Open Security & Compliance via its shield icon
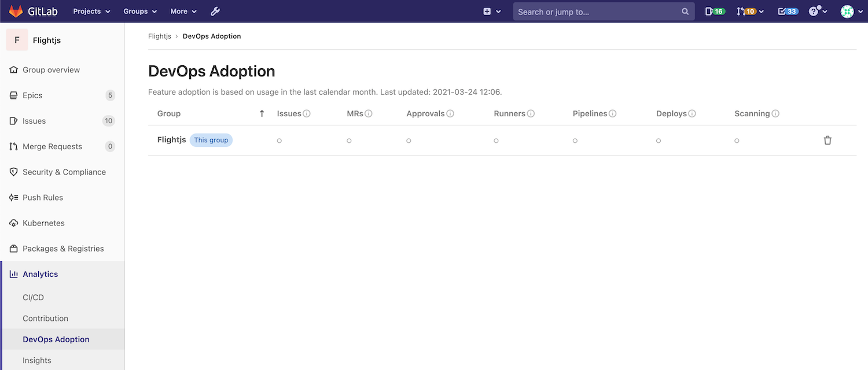Screen dimensions: 868x370 (x=13, y=172)
